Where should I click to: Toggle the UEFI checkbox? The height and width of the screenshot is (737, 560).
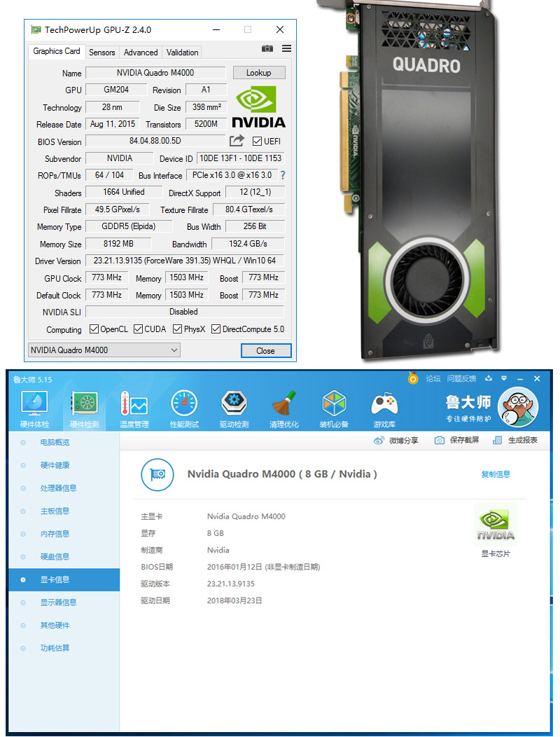[257, 141]
